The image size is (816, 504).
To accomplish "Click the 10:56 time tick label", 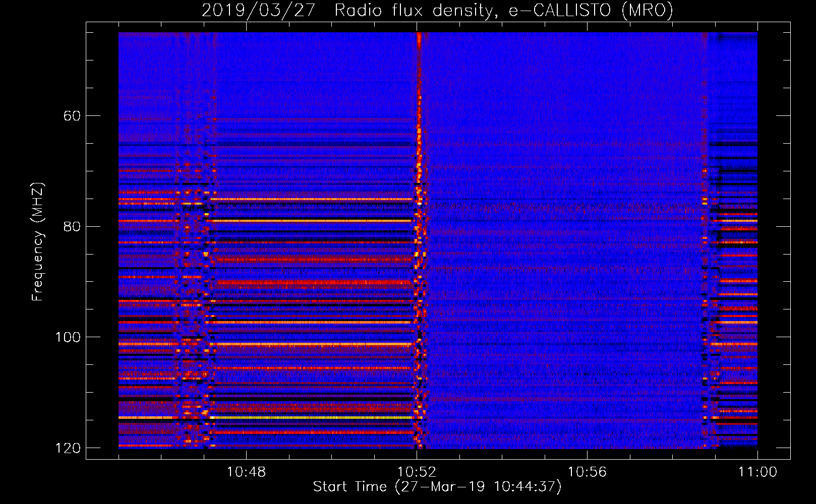I will (587, 472).
